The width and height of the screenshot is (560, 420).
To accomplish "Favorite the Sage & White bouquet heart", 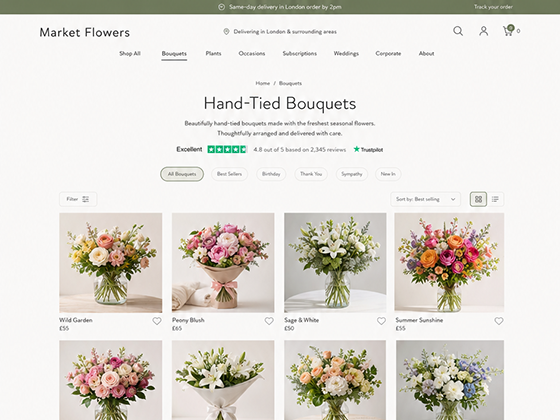I will [381, 321].
